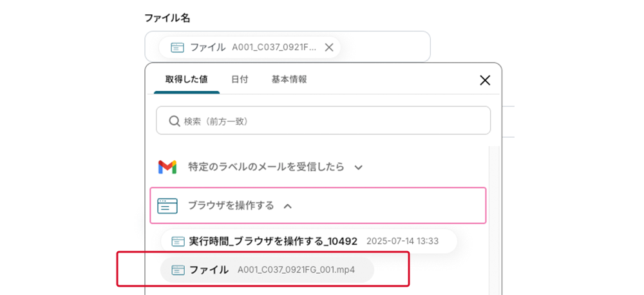Collapse ブラウザを操作する using the up chevron

(288, 206)
